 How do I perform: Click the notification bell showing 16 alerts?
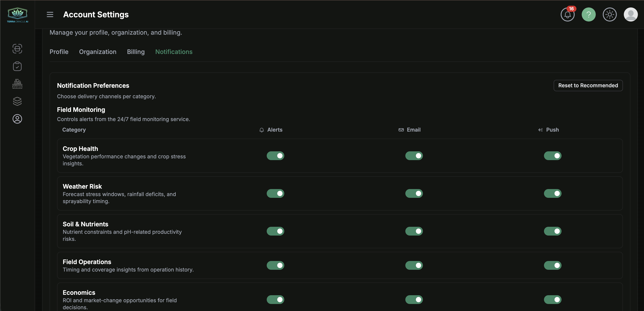point(568,14)
